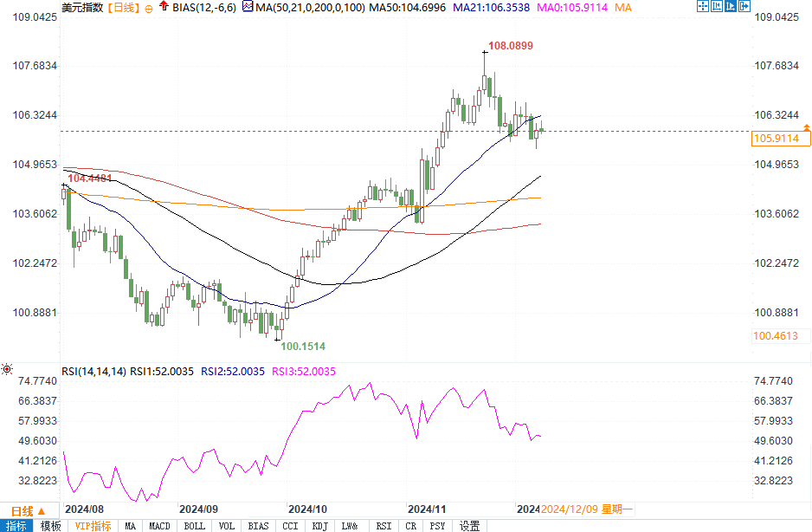Click the 模板 template button
812x532 pixels.
[51, 526]
